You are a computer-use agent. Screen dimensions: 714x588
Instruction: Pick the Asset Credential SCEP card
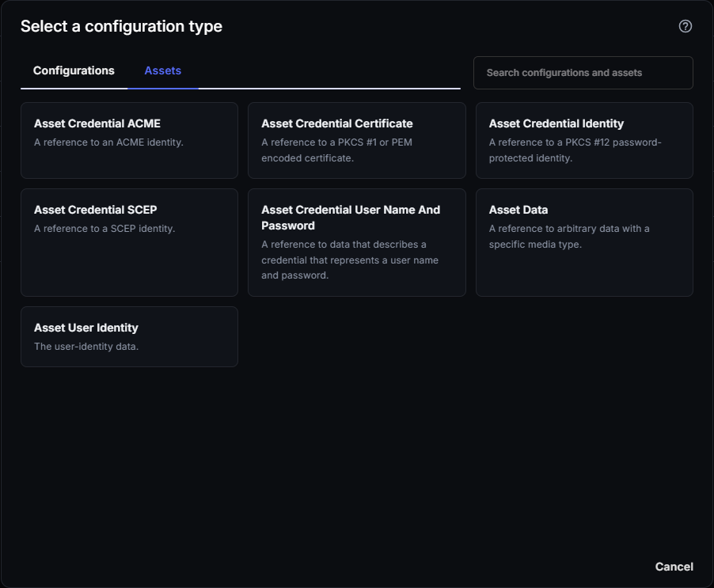point(129,243)
